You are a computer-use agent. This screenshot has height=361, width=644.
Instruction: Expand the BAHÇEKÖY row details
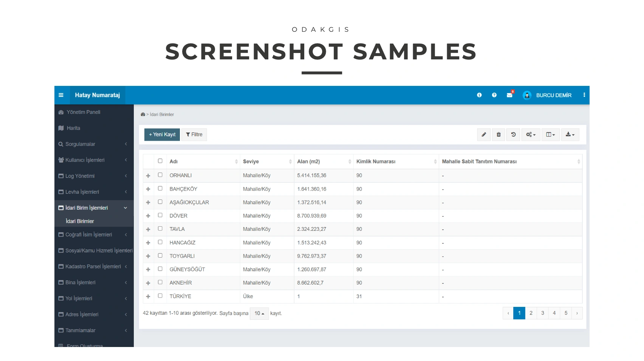pos(148,189)
